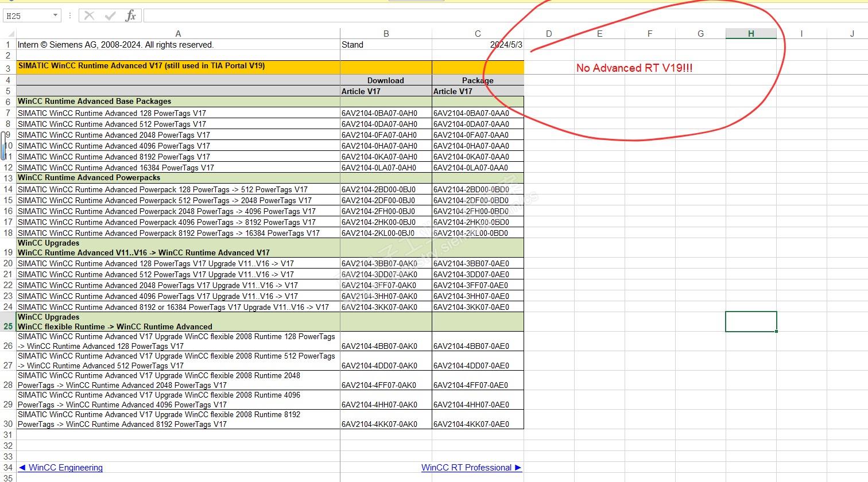Click package article 6AV2104-4FF07-0AE0

tap(478, 380)
